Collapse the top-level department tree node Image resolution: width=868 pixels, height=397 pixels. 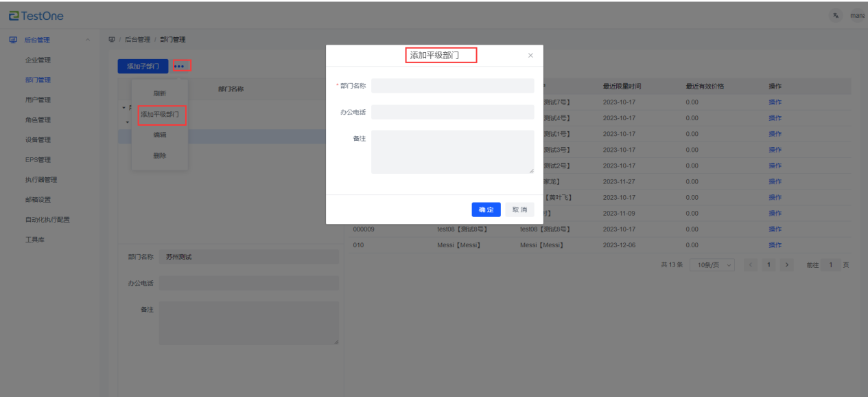122,108
